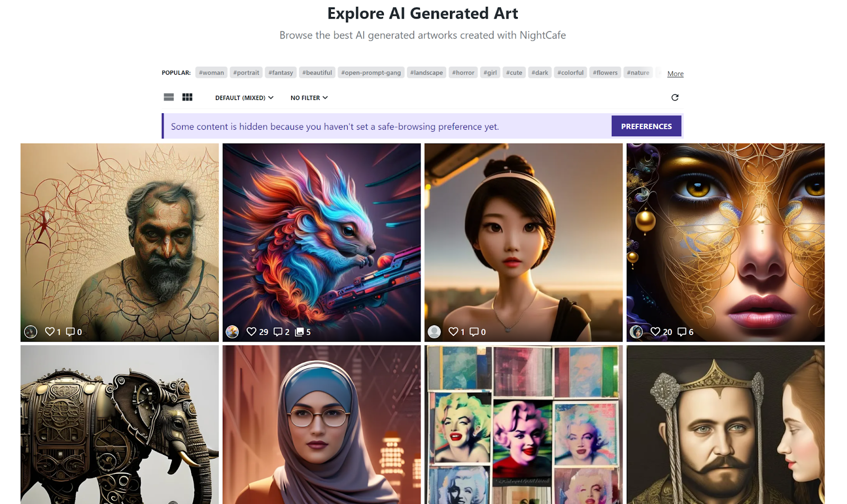Viewport: 847px width, 504px height.
Task: Open the golden filigree face artwork
Action: pos(726,242)
